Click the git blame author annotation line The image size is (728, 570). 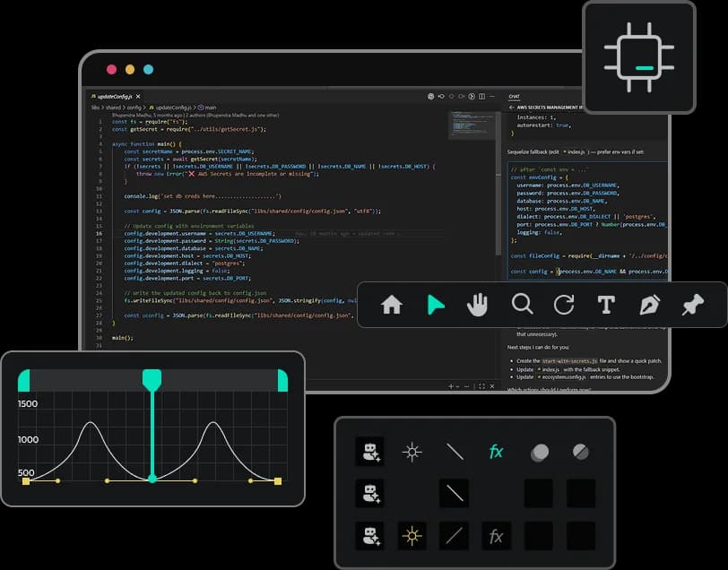[x=195, y=115]
